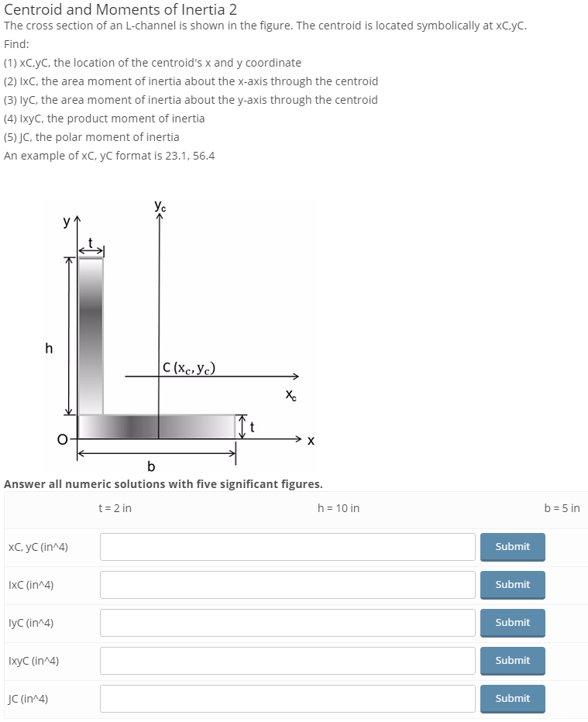
Task: Submit the IxyC product moment answer
Action: point(512,661)
